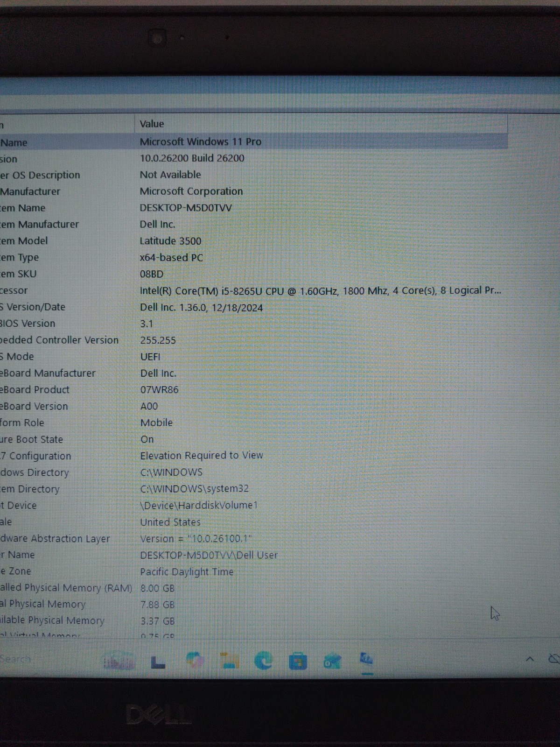Select the Dell Inc. 1.36.0, 12/18/2024 value
The height and width of the screenshot is (747, 560).
(x=202, y=308)
